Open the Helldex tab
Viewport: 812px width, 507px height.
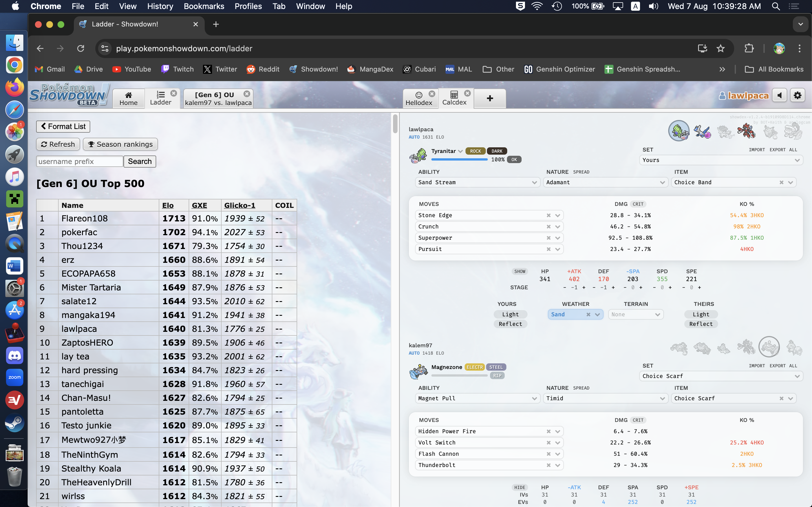419,99
